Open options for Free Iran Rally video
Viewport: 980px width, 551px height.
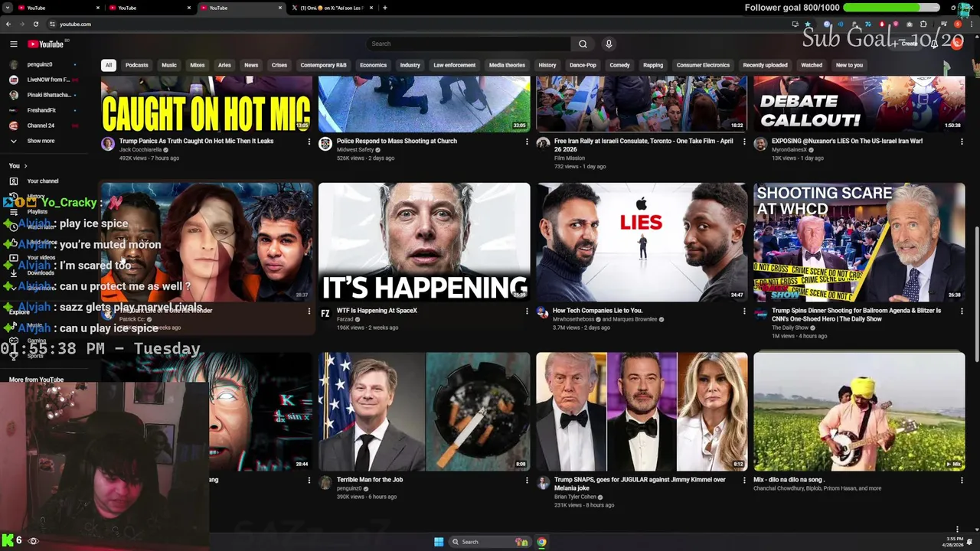point(744,142)
